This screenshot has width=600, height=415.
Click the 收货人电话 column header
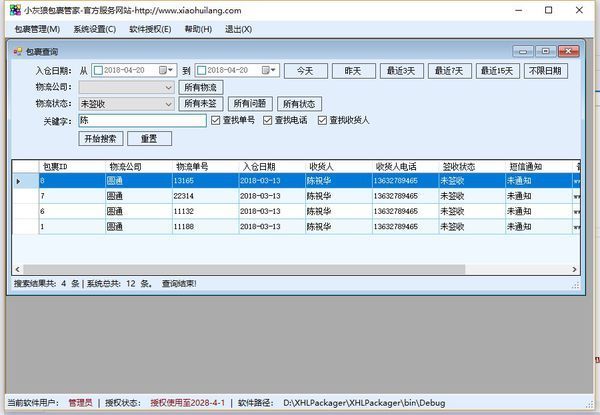pos(405,167)
